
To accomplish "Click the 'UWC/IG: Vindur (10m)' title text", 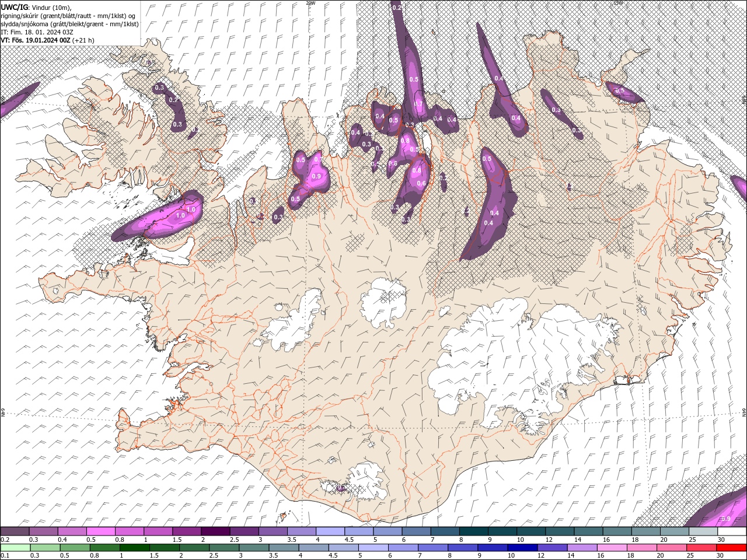I will point(36,7).
